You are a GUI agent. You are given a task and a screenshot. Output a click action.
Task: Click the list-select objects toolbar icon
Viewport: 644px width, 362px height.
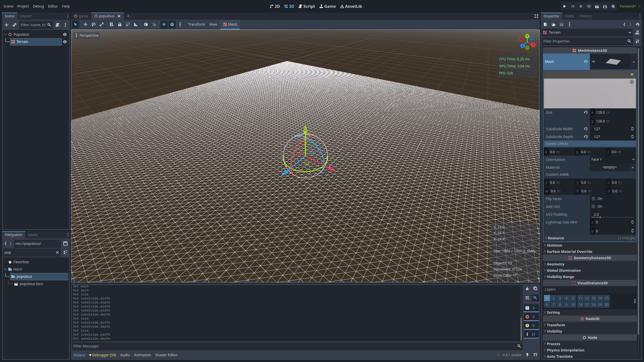(111, 24)
